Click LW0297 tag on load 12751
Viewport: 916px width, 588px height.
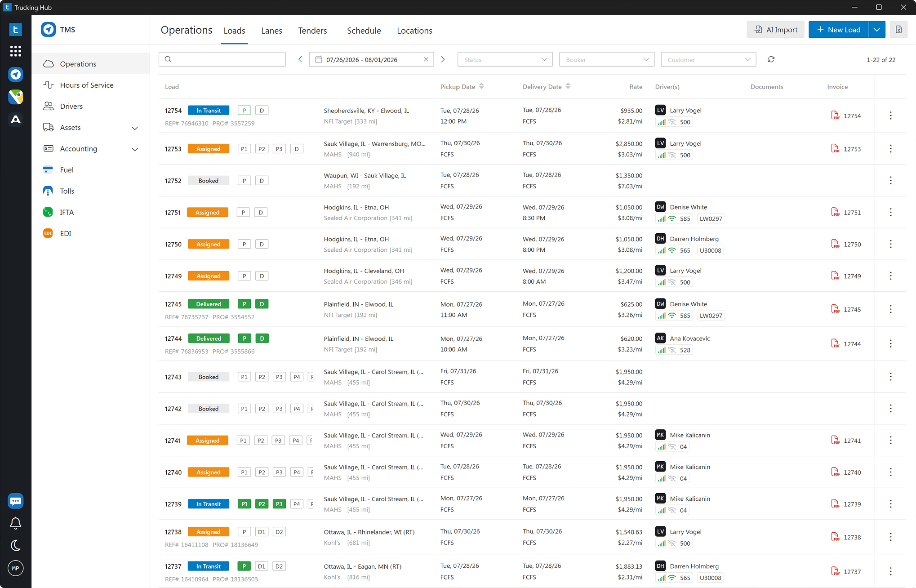(711, 219)
